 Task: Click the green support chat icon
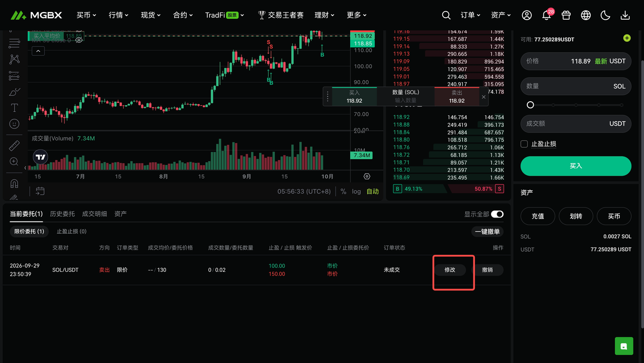tap(624, 346)
